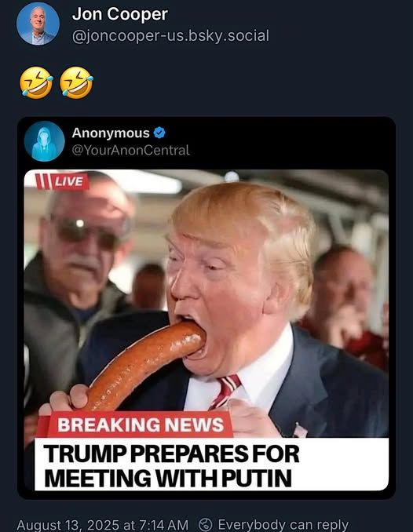
Task: Open the August 13, 2025 timestamp
Action: point(102,525)
